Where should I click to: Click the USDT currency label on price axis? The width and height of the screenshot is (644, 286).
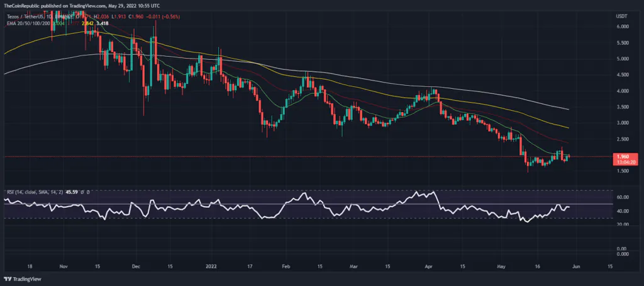click(x=621, y=16)
